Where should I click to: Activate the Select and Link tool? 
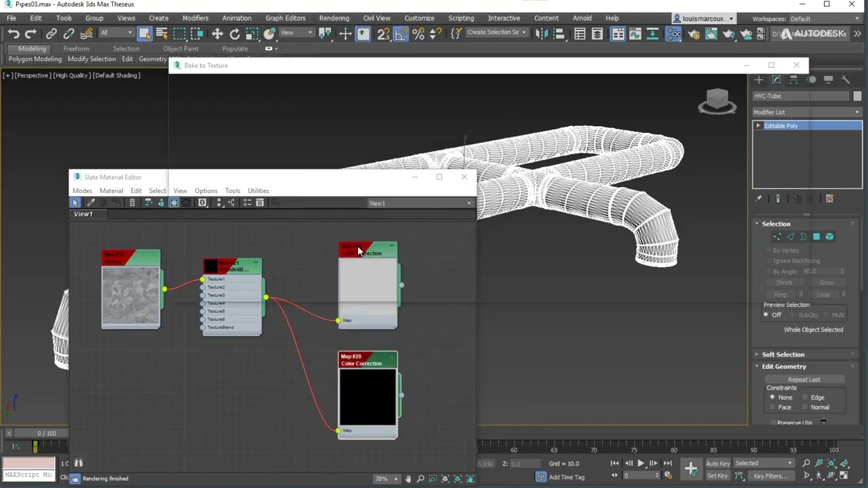tap(52, 34)
